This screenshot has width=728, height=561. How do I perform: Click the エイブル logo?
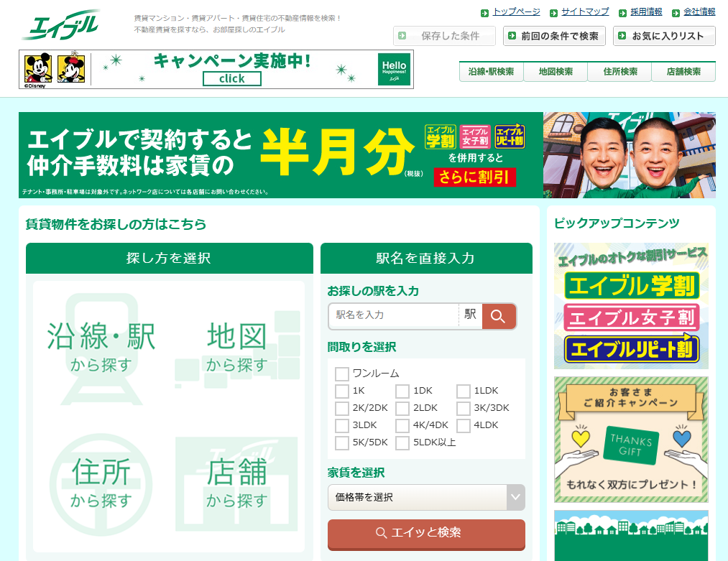(x=61, y=25)
